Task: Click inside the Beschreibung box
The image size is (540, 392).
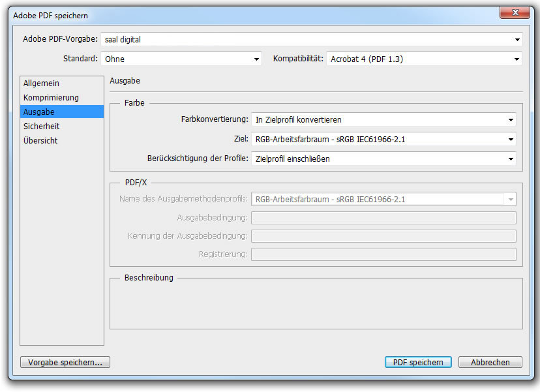Action: point(316,305)
